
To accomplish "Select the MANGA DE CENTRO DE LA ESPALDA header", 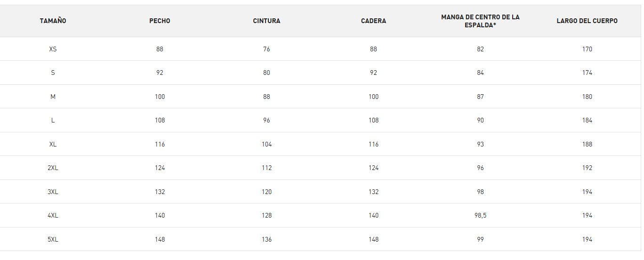I will 480,21.
